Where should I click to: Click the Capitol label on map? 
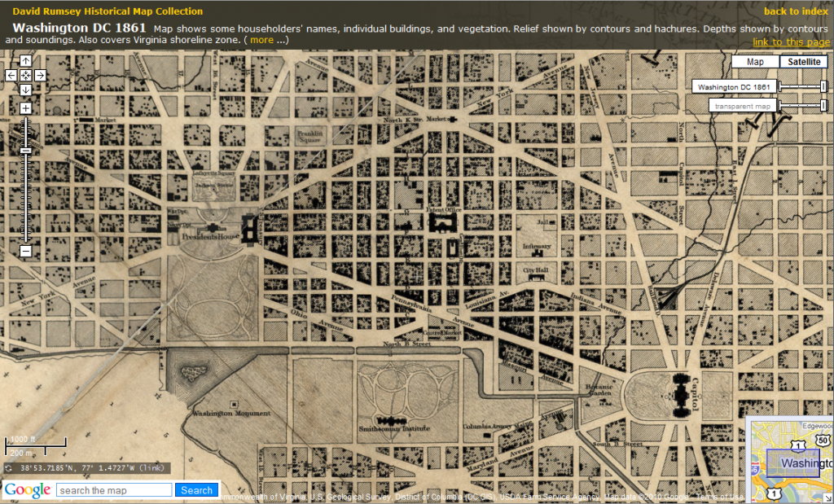pyautogui.click(x=695, y=394)
